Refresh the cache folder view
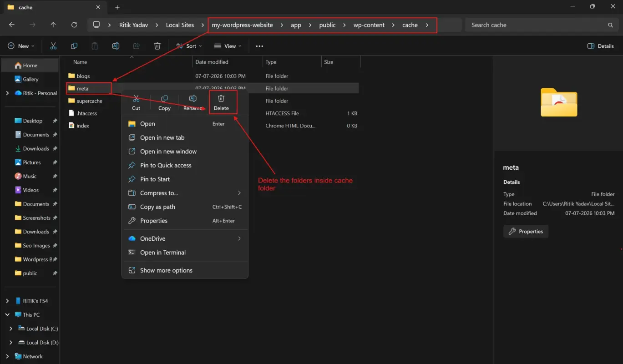Image resolution: width=623 pixels, height=364 pixels. [x=74, y=25]
